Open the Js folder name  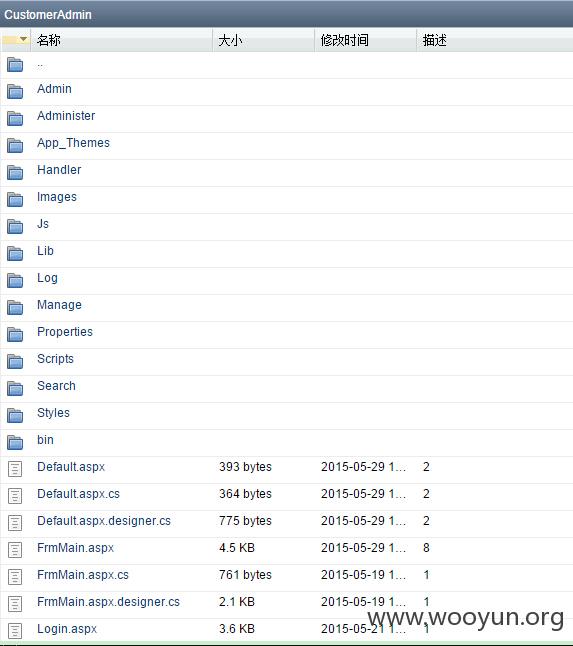pyautogui.click(x=43, y=224)
